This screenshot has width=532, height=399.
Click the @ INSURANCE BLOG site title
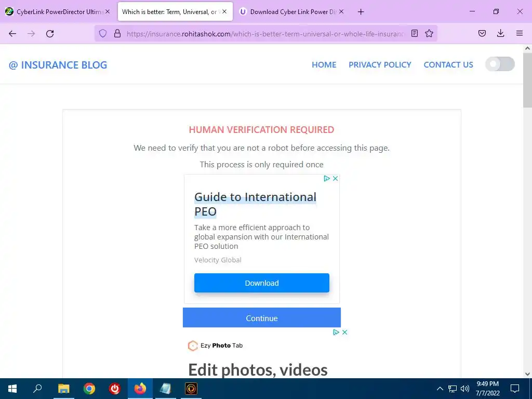coord(58,65)
